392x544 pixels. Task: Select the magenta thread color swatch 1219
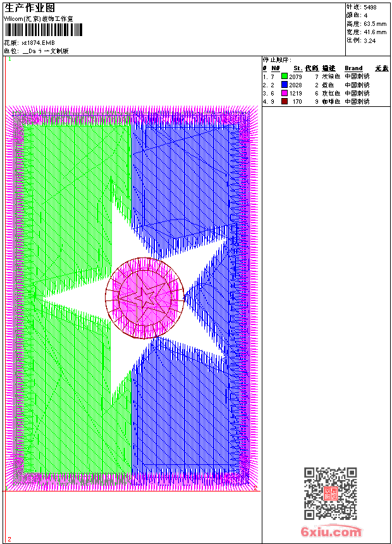[285, 93]
